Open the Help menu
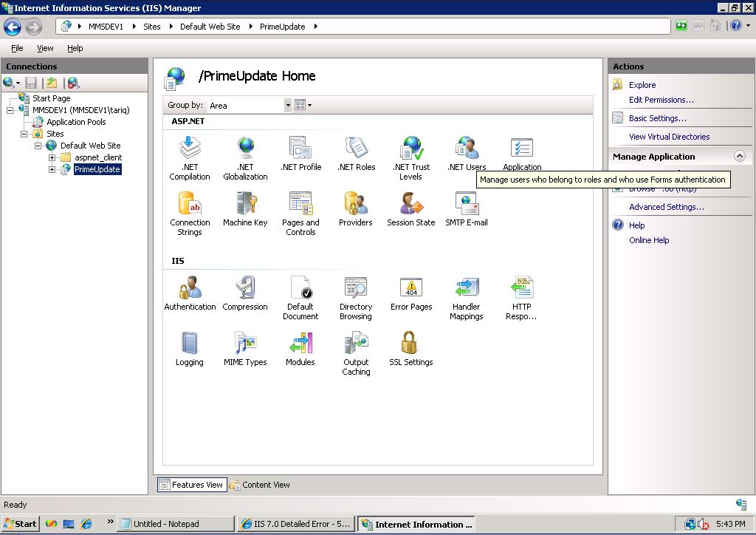 tap(75, 48)
